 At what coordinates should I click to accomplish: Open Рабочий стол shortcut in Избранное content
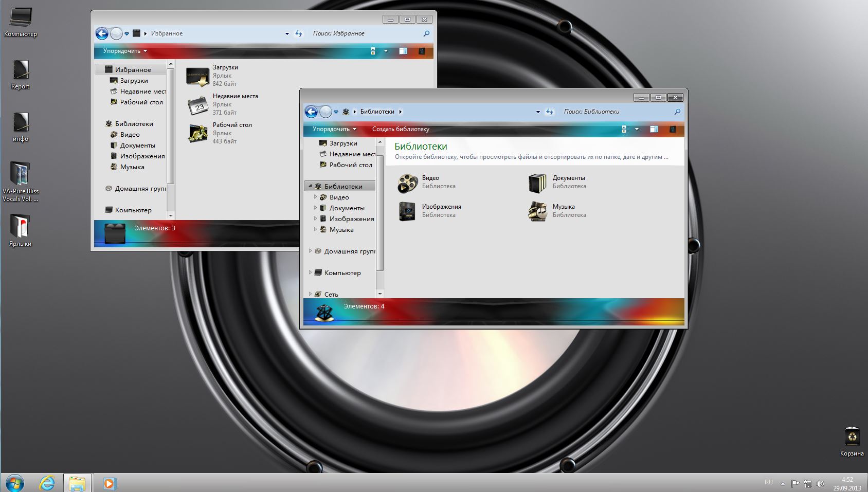click(220, 134)
